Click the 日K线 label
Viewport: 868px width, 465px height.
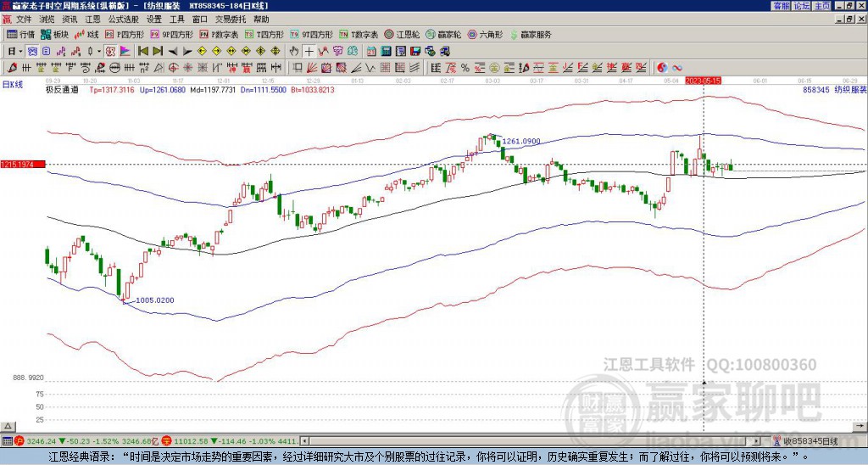[13, 85]
